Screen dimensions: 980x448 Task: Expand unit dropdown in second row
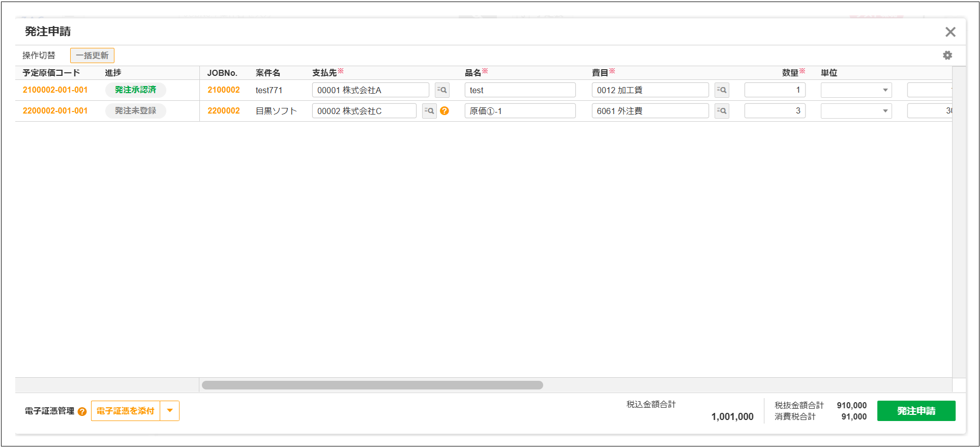[x=885, y=111]
